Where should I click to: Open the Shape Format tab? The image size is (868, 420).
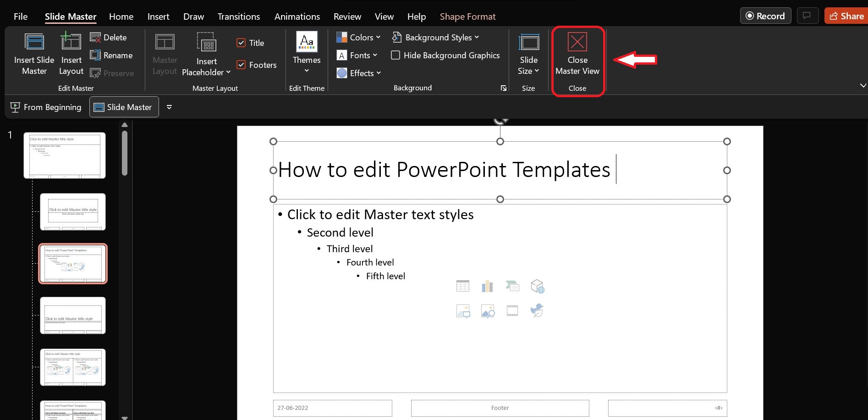click(x=467, y=17)
